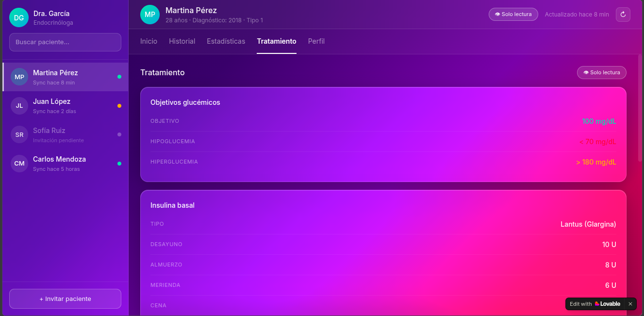Select patient Carlos Mendoza
644x316 pixels.
[65, 164]
